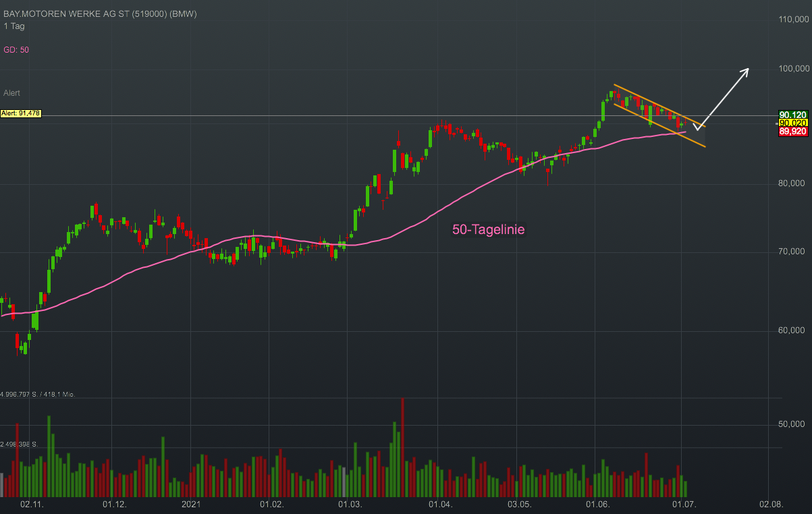
Task: Click the 'Alert' label in the chart
Action: (x=12, y=93)
